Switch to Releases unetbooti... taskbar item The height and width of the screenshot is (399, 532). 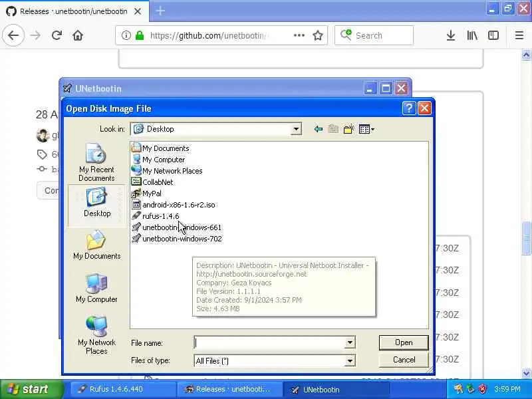point(229,389)
